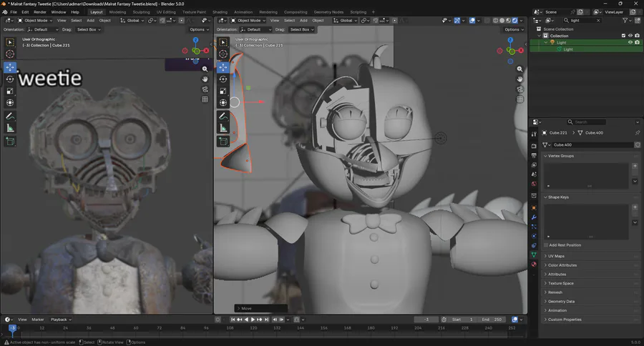Viewport: 644px width, 346px height.
Task: Select the Cursor tool in left viewport
Action: click(10, 54)
